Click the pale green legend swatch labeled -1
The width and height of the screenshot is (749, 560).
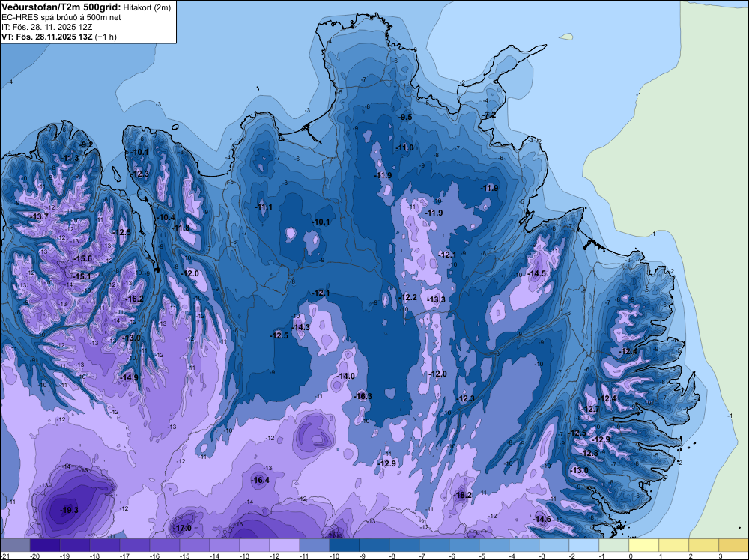click(x=614, y=545)
